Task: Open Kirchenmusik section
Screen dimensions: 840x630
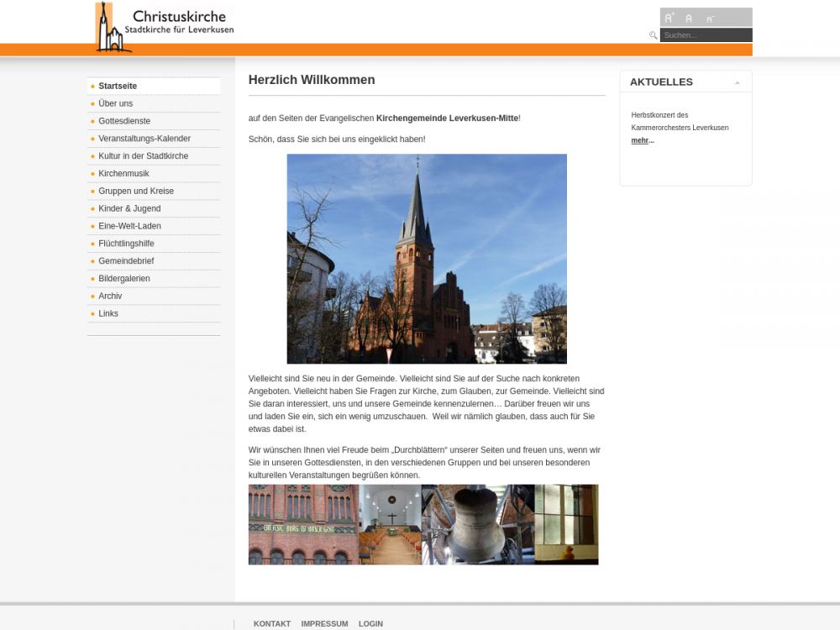Action: click(123, 174)
